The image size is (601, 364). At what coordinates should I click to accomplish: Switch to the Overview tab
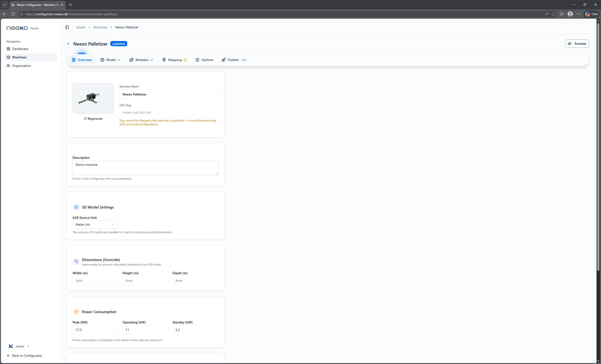82,60
